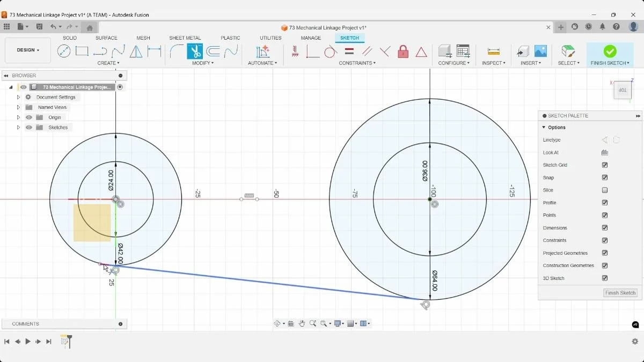This screenshot has width=644, height=362.
Task: Open the INSPECT dropdown menu
Action: coord(494,63)
